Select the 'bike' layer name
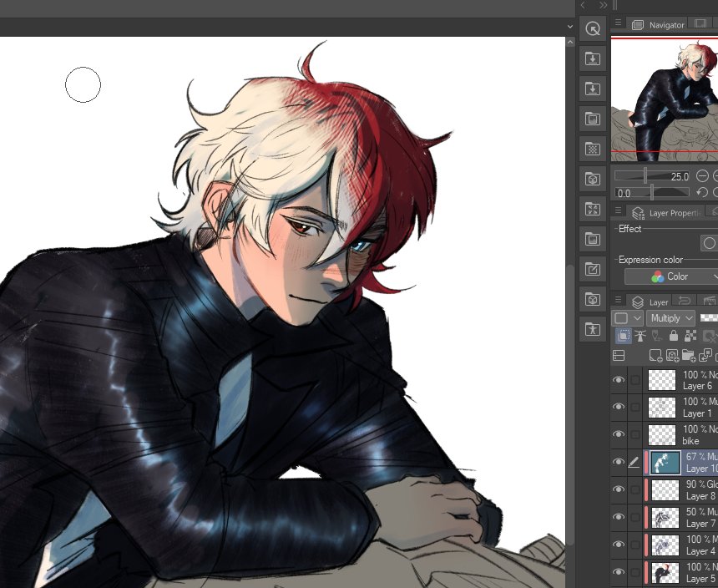The height and width of the screenshot is (588, 718). (690, 441)
